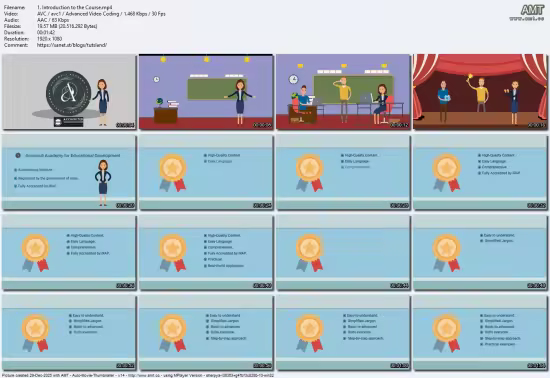The width and height of the screenshot is (550, 378).
Task: Select the resolution value '1920 x 1080'
Action: 49,39
